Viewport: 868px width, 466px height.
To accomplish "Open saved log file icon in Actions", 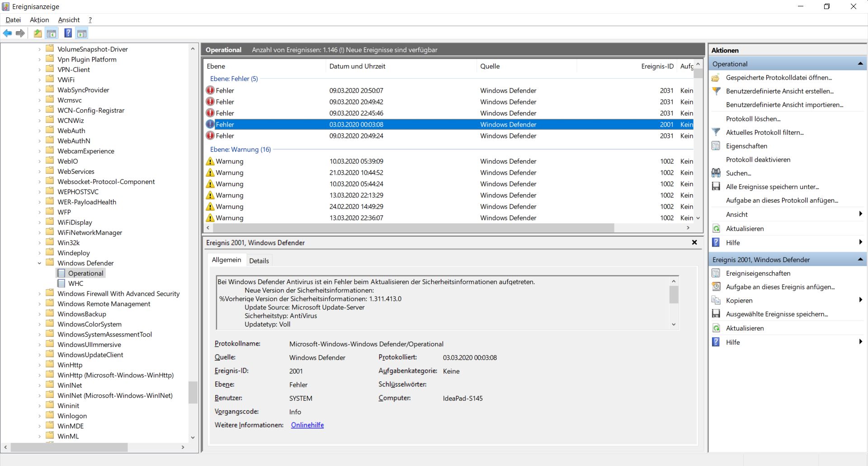I will [x=716, y=78].
